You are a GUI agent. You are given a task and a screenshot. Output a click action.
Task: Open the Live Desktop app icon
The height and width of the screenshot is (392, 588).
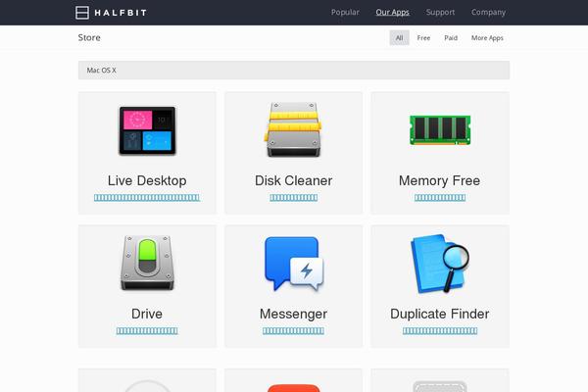[x=147, y=130]
